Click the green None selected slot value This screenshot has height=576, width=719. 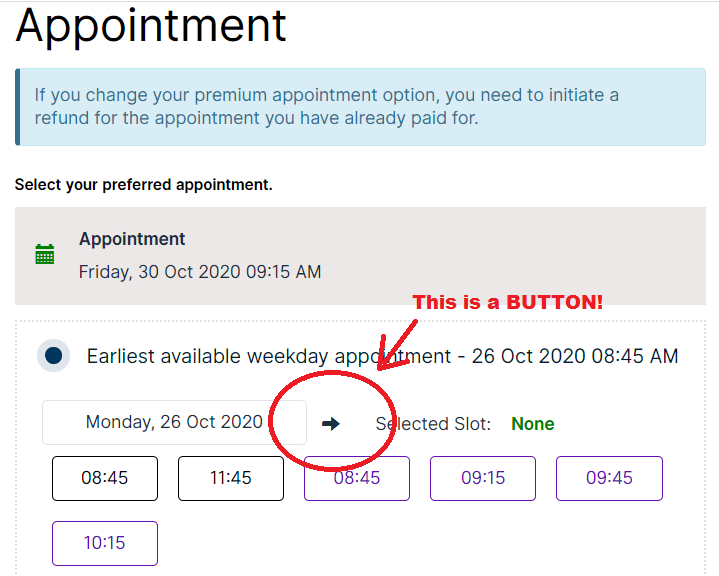(x=533, y=424)
